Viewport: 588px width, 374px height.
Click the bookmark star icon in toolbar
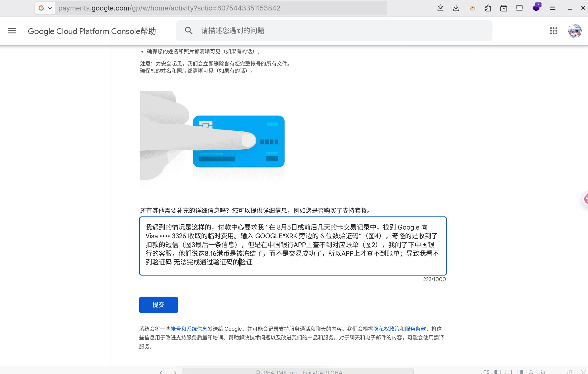pyautogui.click(x=440, y=8)
